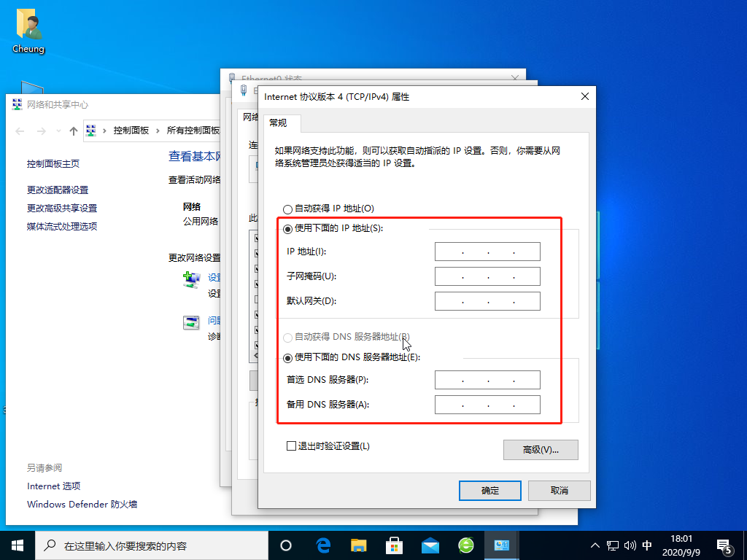Click the 默认网关 input field
Image resolution: width=747 pixels, height=560 pixels.
pyautogui.click(x=487, y=301)
